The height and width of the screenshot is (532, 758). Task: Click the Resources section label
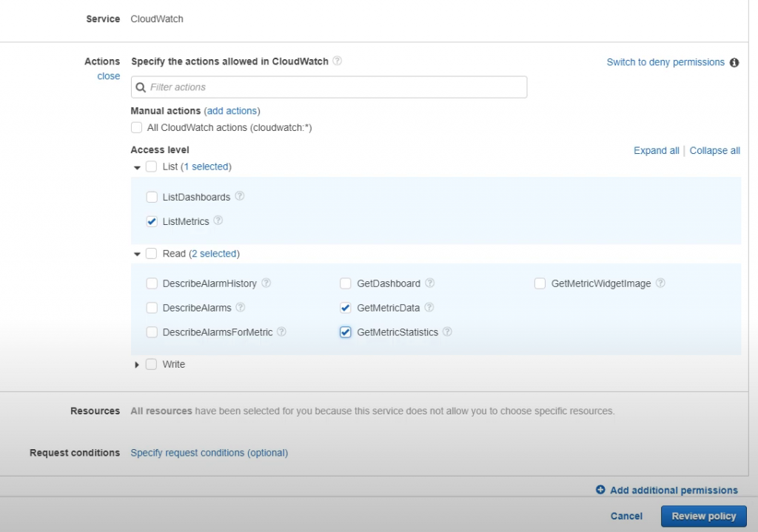coord(95,411)
